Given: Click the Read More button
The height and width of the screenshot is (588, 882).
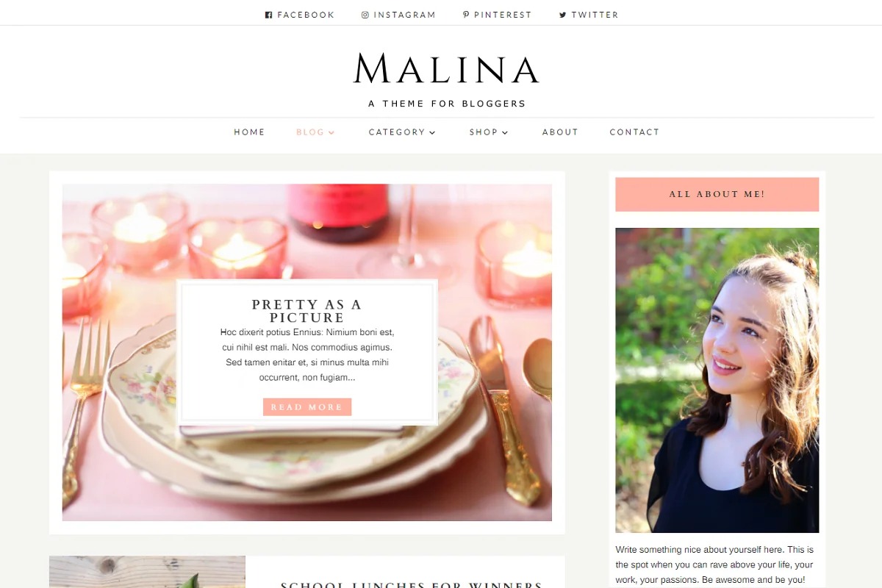Looking at the screenshot, I should 307,407.
